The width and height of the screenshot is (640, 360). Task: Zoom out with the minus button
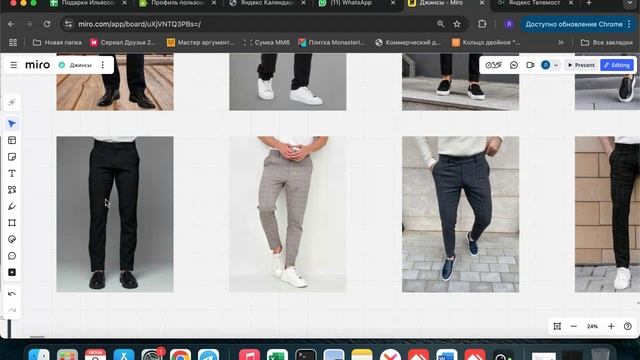pyautogui.click(x=573, y=326)
